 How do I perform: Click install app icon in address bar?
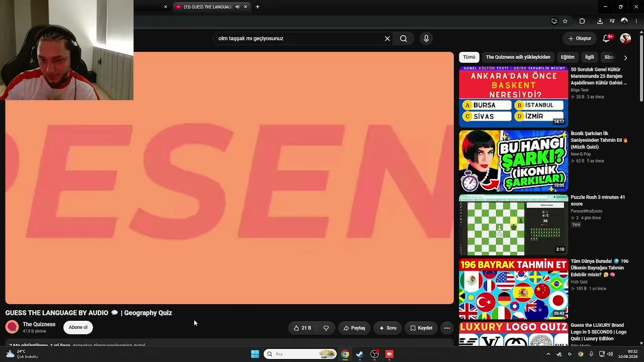tap(554, 21)
